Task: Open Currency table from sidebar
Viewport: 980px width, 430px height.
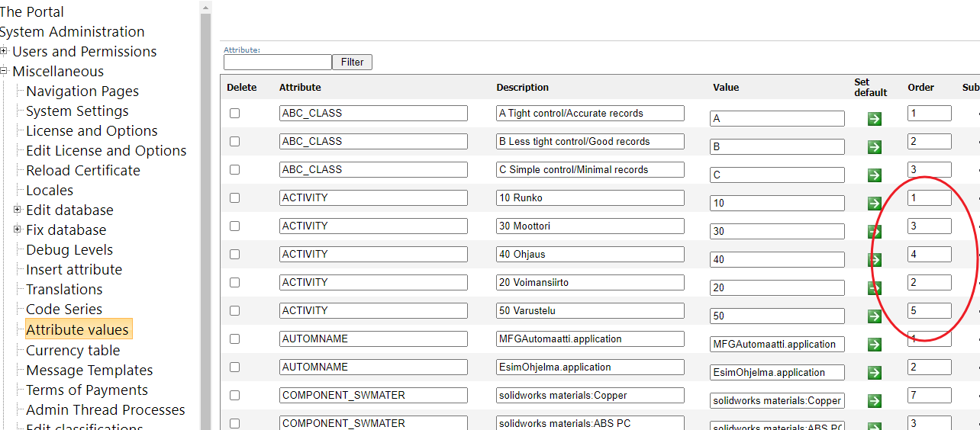Action: point(73,350)
